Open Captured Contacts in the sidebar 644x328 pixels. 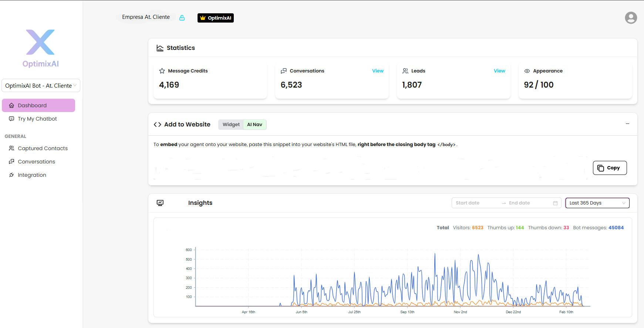43,148
